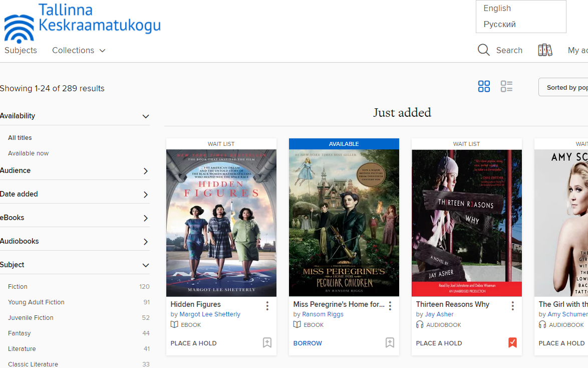Viewport: 588px width, 368px height.
Task: Open options menu for Thirteen Reasons Why
Action: [x=513, y=306]
